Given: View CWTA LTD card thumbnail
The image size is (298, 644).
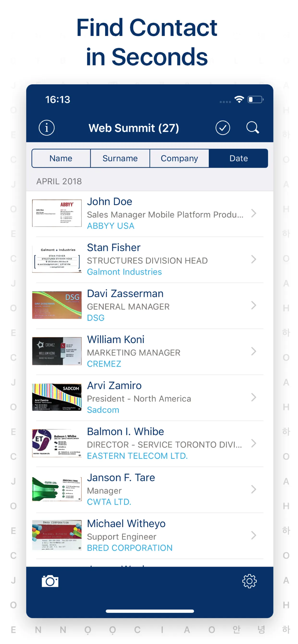Looking at the screenshot, I should coord(57,489).
